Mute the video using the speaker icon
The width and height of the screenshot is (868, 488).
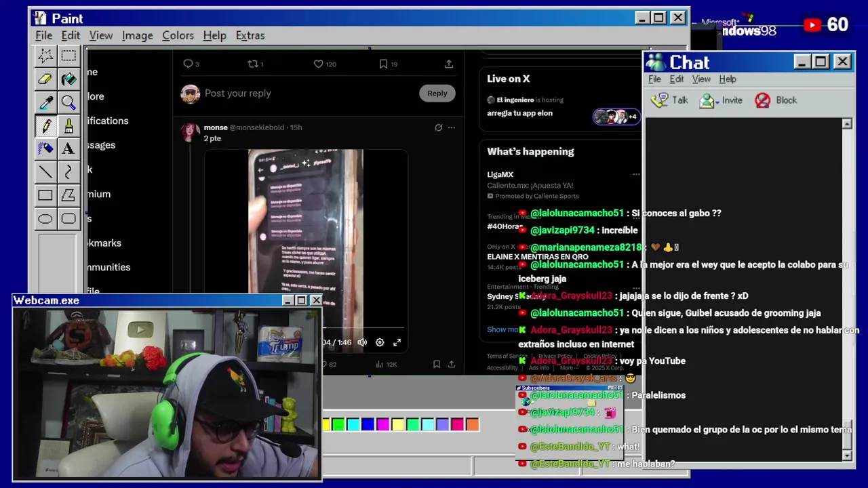coord(362,342)
